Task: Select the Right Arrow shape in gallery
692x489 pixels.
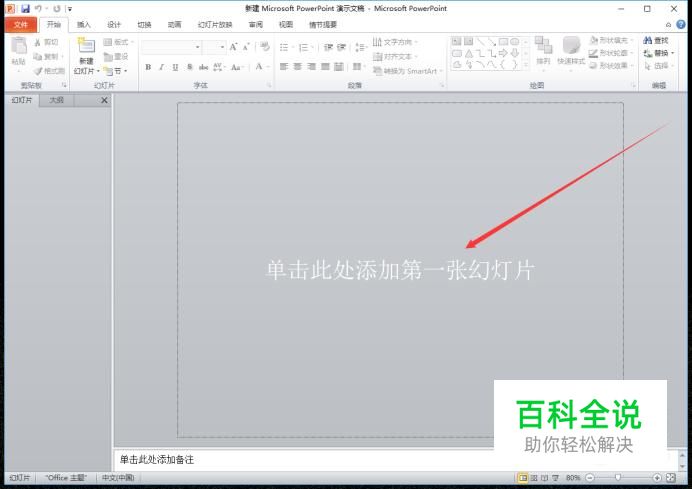Action: click(x=503, y=53)
